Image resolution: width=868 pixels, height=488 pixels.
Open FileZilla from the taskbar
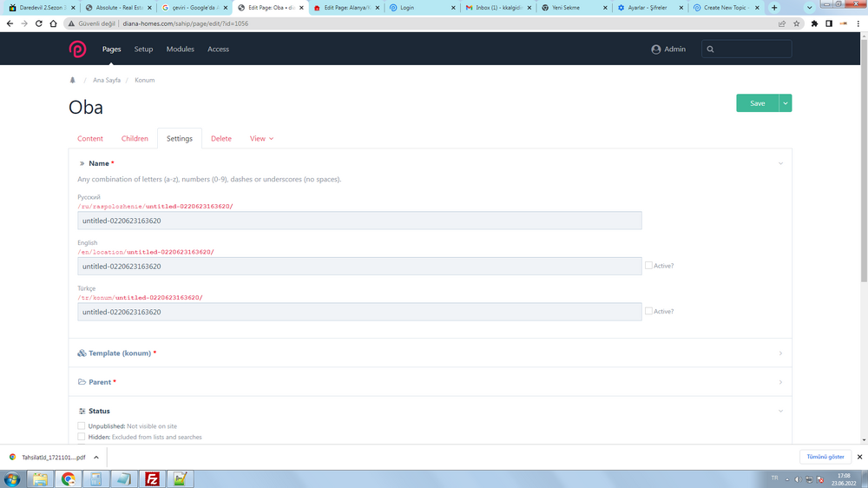pos(152,478)
